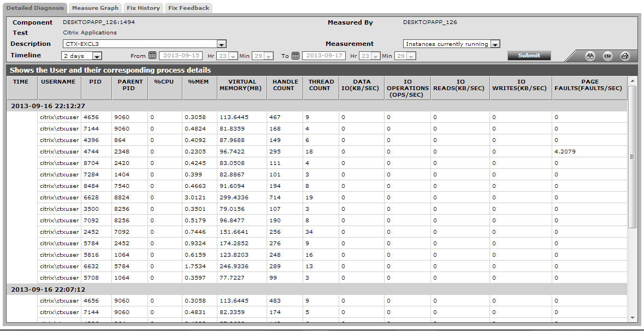The height and width of the screenshot is (331, 644).
Task: Click handle count value 714
Action: pos(275,198)
